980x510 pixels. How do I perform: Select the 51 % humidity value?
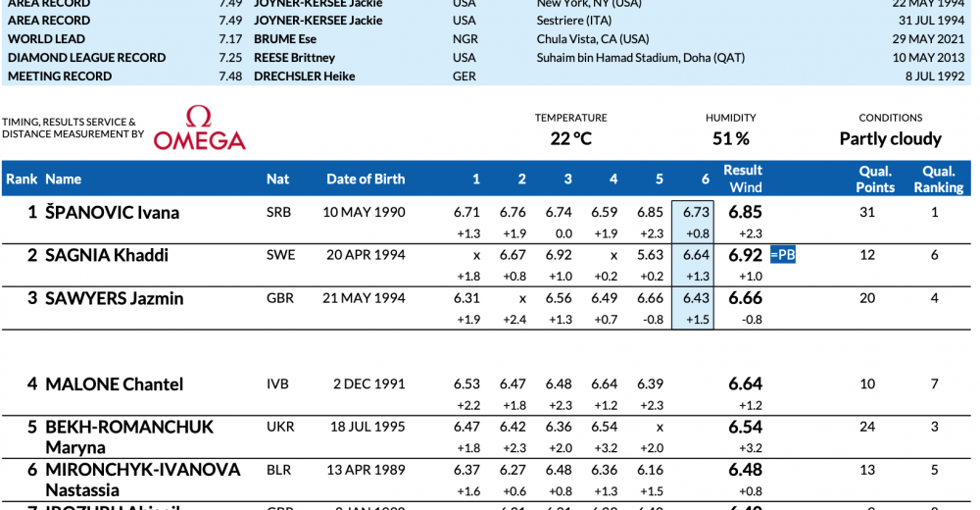(731, 139)
